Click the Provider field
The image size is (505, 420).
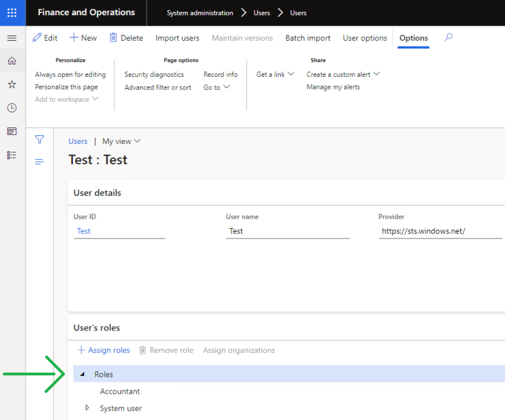click(x=440, y=231)
